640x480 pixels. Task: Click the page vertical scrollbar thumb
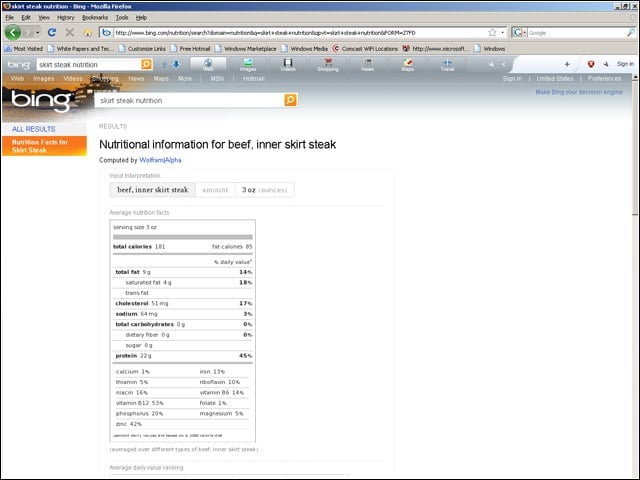[635, 147]
